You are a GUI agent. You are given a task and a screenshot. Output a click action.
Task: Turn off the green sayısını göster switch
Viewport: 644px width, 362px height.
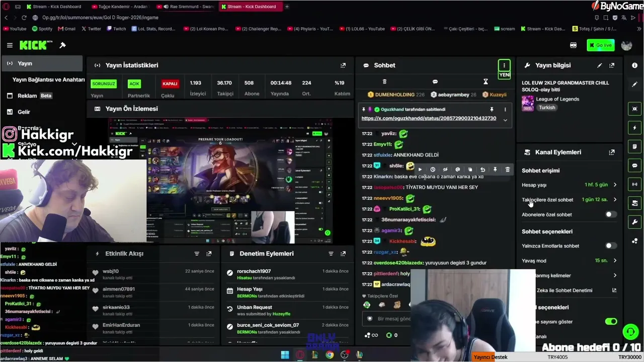pos(611,321)
